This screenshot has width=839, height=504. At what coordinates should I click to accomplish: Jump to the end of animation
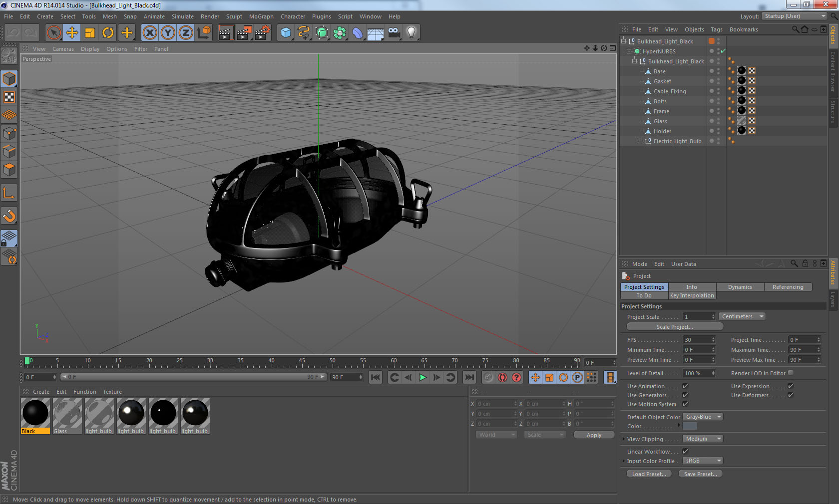click(x=469, y=377)
